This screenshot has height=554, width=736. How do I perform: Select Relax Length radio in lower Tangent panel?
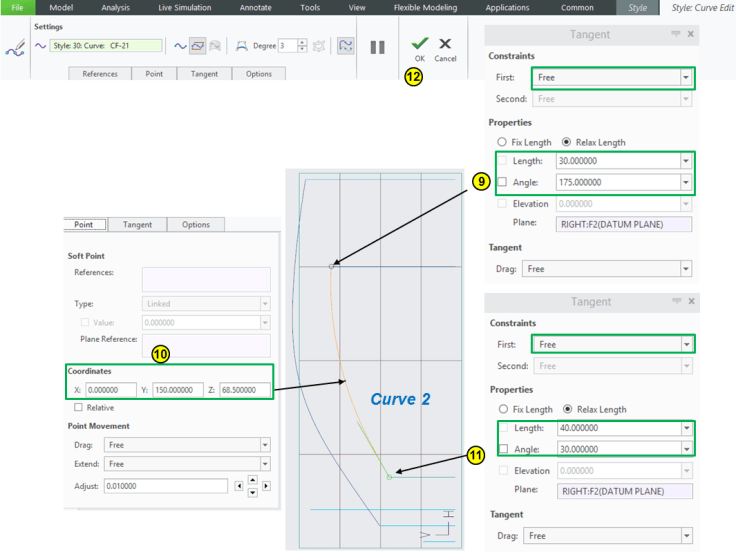tap(567, 409)
